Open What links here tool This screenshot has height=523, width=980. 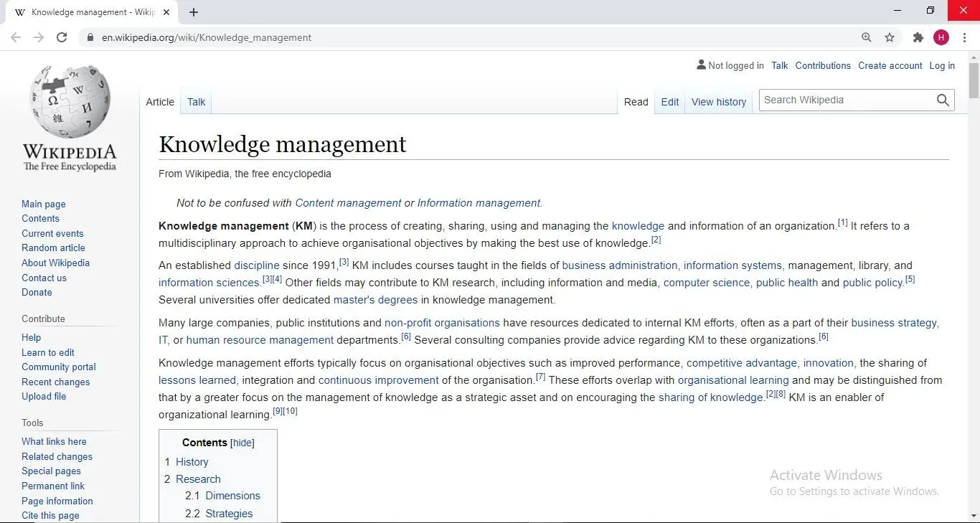click(54, 441)
